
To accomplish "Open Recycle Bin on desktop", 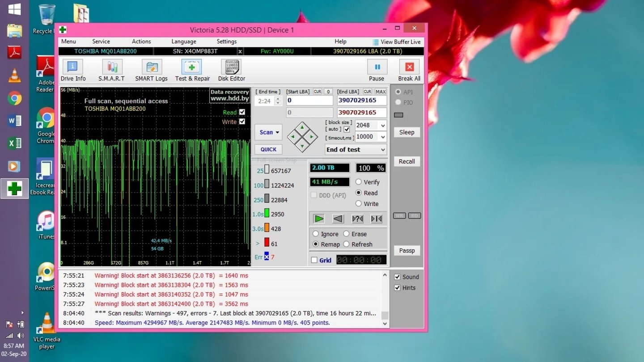I will [46, 19].
